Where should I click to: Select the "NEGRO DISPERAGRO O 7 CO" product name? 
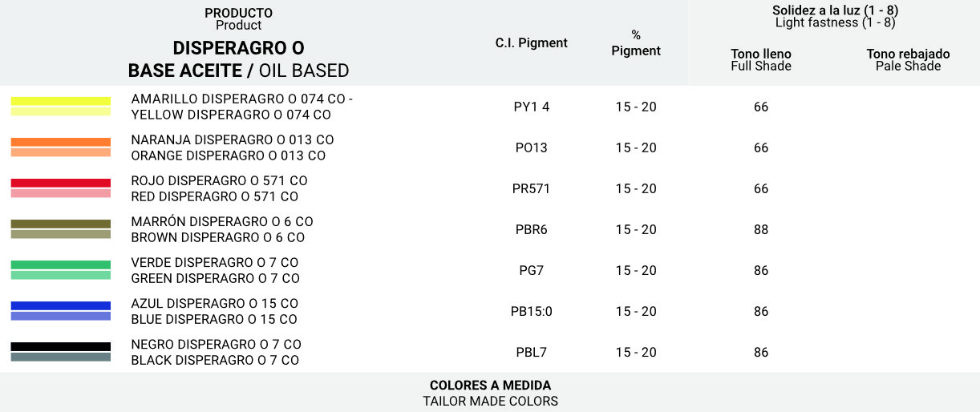click(x=216, y=344)
